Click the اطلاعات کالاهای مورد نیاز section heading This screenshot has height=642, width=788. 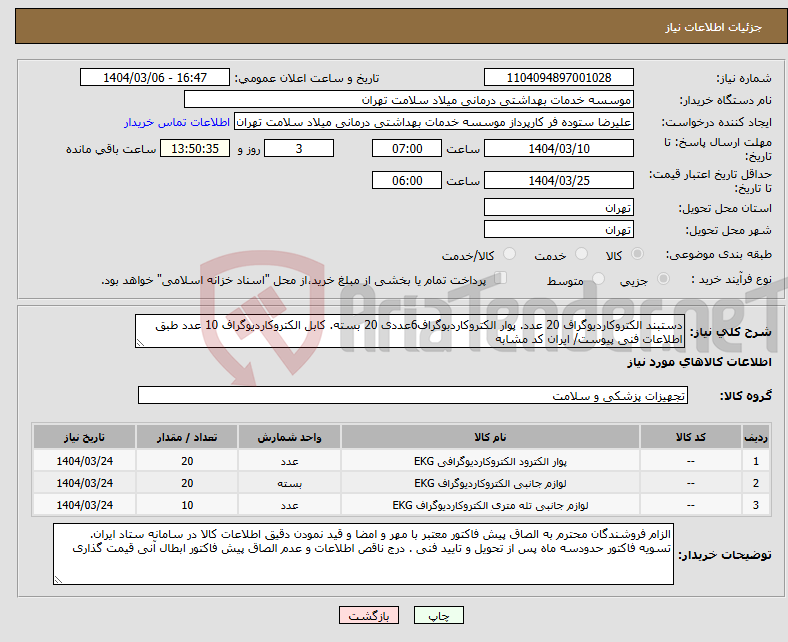(699, 362)
